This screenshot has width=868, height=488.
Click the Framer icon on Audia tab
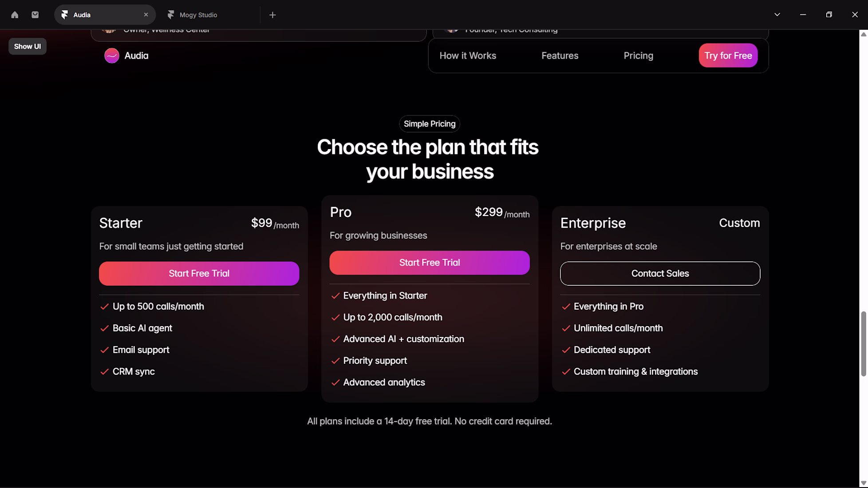click(65, 15)
